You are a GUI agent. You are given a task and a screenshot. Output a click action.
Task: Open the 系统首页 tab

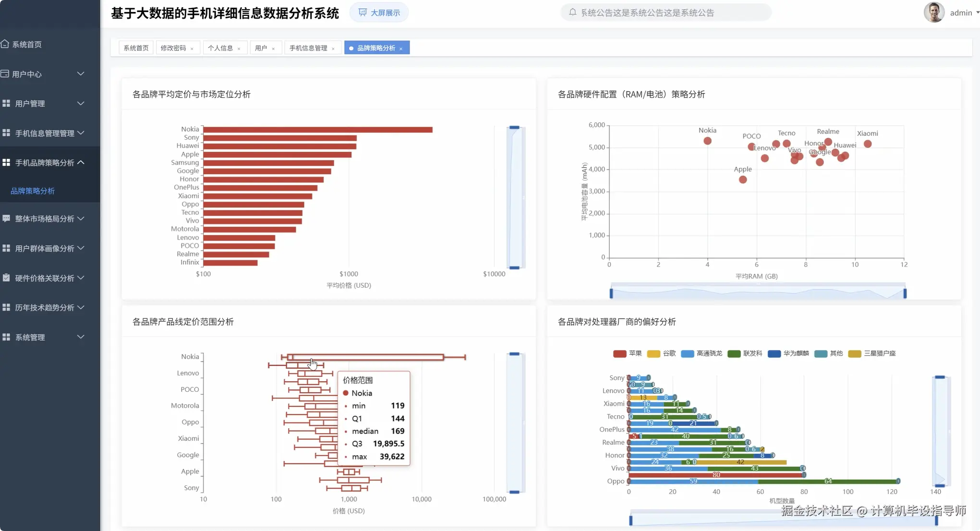(x=136, y=48)
